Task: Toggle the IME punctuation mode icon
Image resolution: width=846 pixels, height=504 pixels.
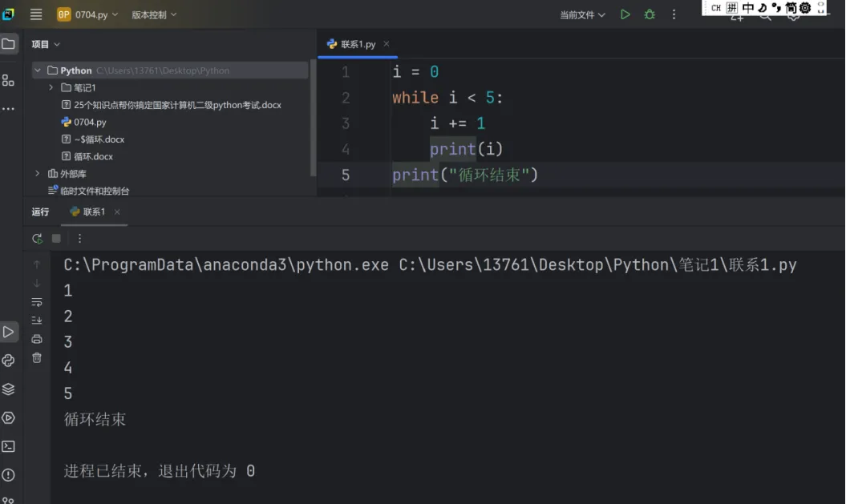Action: coord(776,7)
